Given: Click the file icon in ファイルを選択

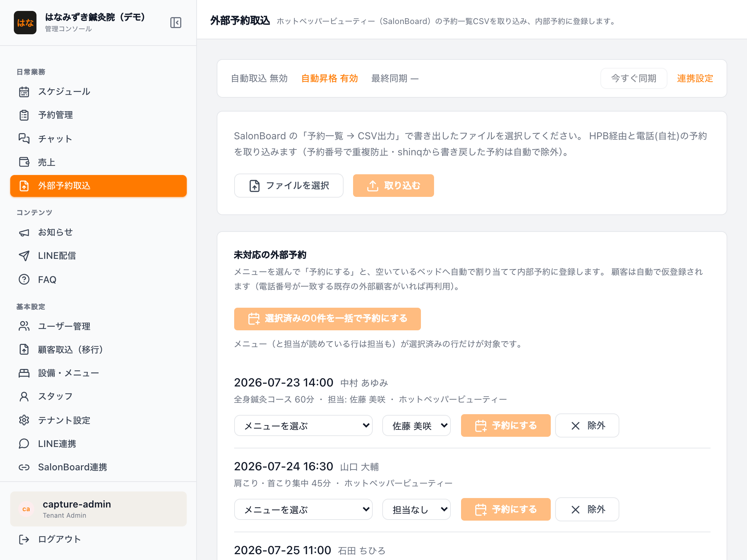Looking at the screenshot, I should coord(255,186).
